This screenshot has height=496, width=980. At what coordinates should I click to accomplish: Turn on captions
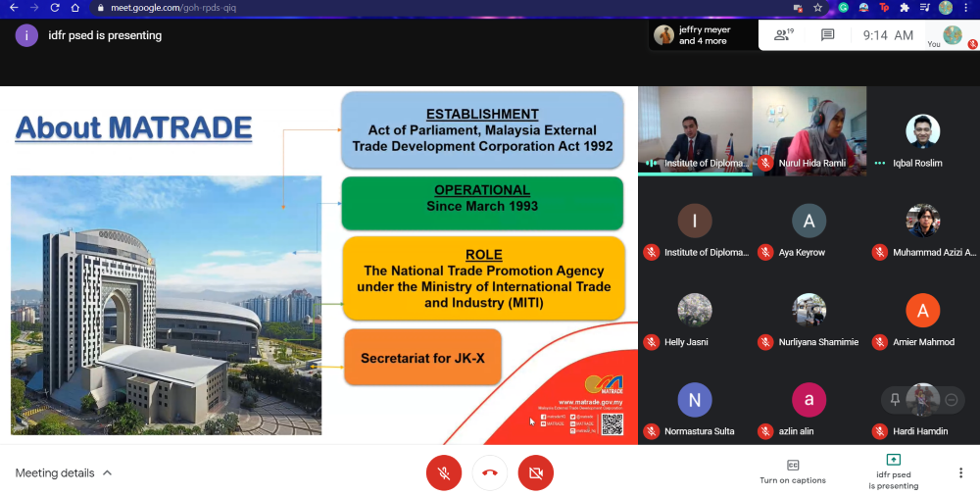click(x=792, y=471)
